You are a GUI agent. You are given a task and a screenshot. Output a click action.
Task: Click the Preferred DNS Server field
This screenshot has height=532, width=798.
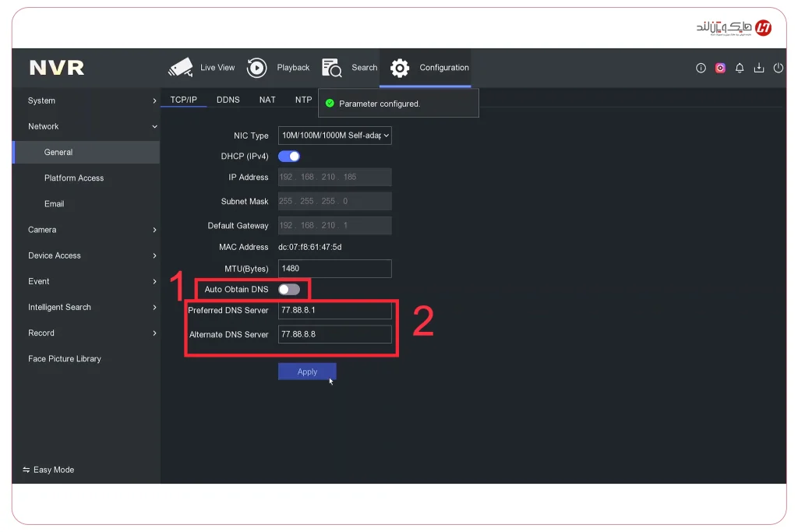[334, 310]
